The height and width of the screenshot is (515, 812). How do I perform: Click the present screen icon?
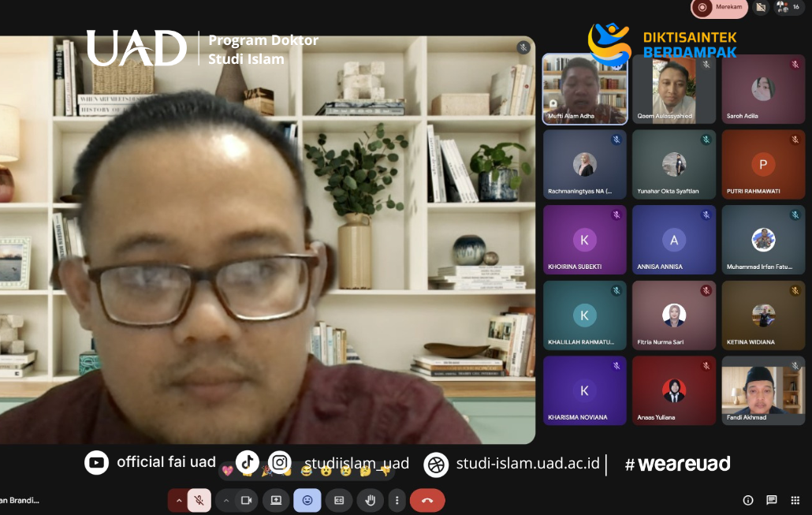pyautogui.click(x=276, y=500)
